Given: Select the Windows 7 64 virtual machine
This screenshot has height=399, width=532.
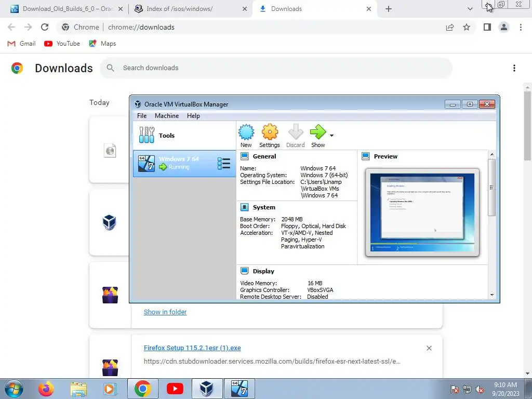Looking at the screenshot, I should (184, 164).
